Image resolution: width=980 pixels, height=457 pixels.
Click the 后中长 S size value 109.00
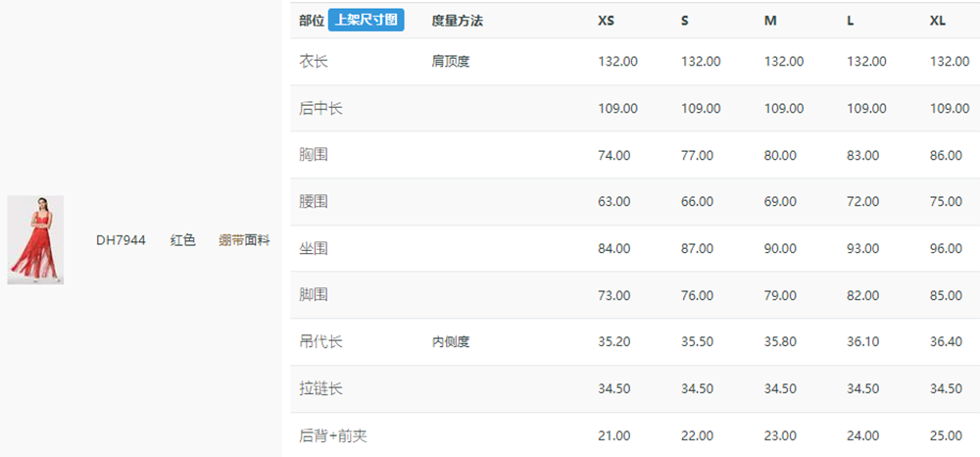point(701,108)
